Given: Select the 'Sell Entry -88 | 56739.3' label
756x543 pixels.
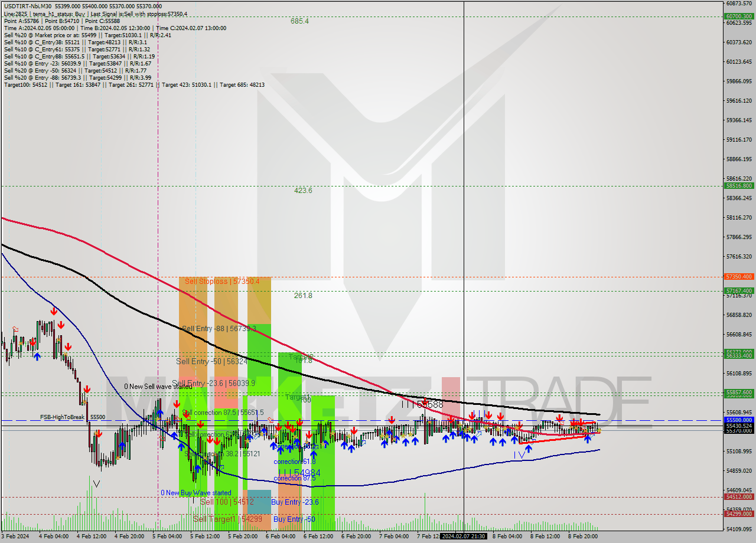Looking at the screenshot, I should point(219,329).
